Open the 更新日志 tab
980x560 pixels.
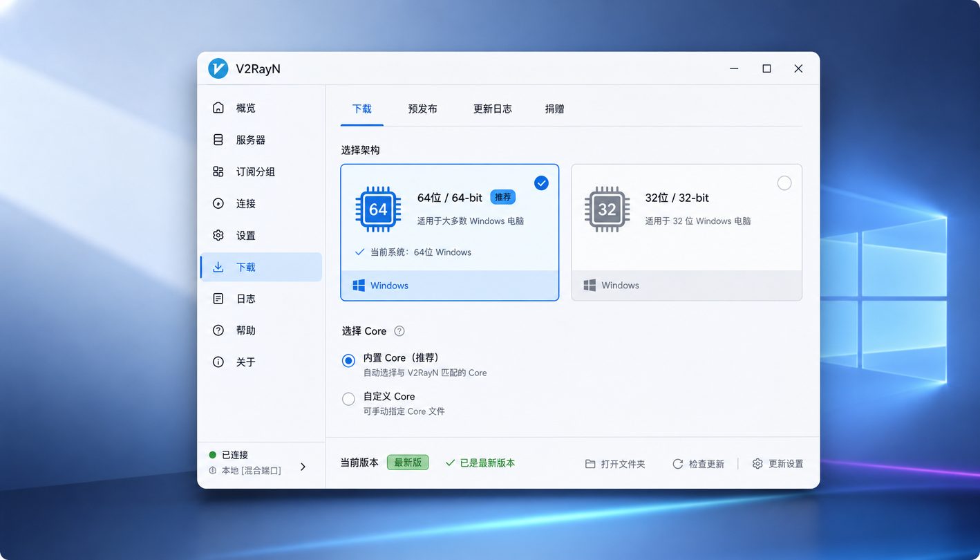(493, 109)
